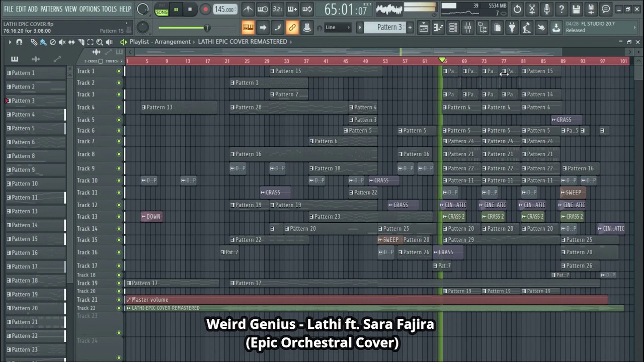Toggle the playlist snap magnet icon

tap(19, 42)
